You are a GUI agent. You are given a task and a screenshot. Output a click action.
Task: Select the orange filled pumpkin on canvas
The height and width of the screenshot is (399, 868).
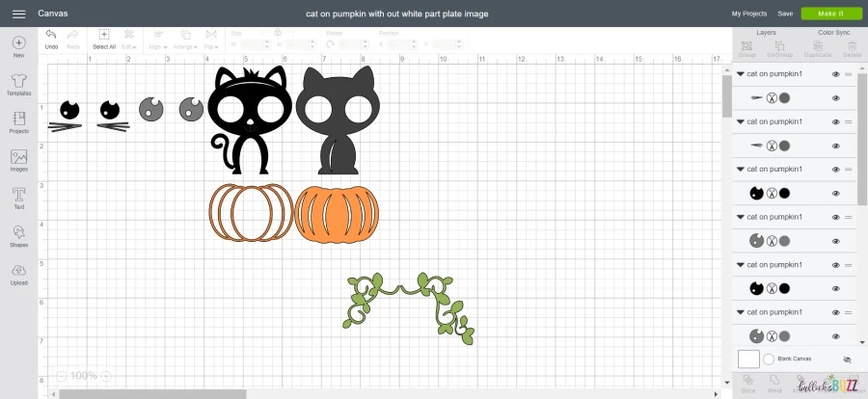point(337,215)
